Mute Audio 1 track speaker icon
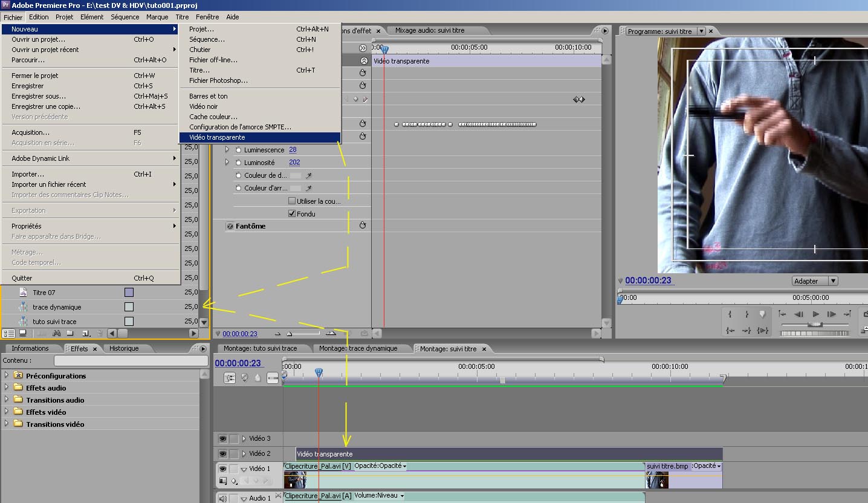 pyautogui.click(x=222, y=498)
